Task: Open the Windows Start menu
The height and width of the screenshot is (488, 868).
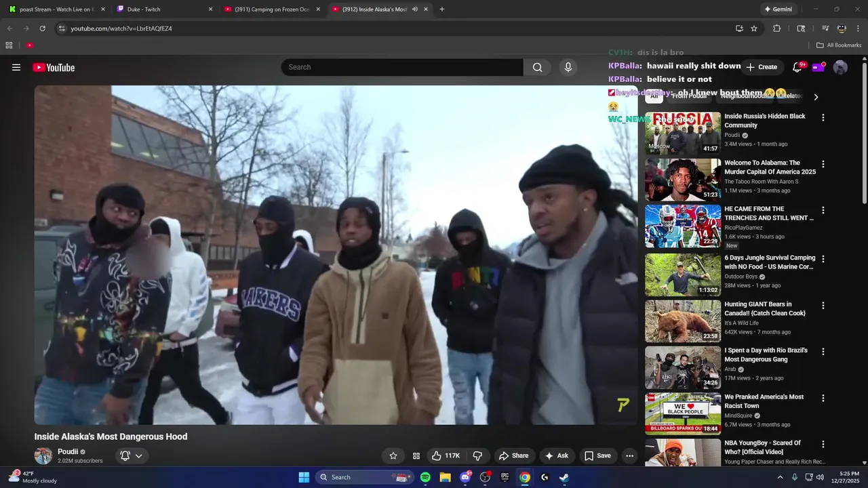Action: (304, 477)
